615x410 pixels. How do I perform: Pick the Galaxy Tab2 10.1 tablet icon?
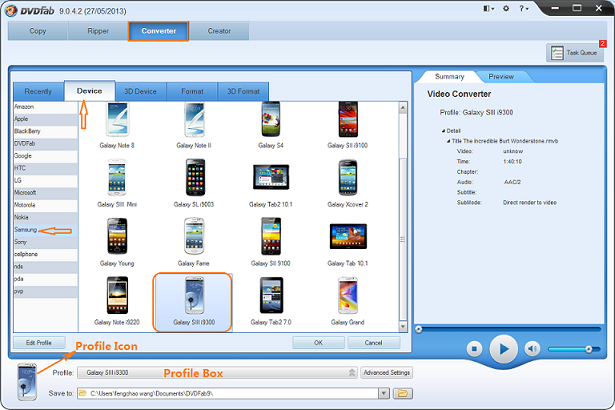coord(271,177)
